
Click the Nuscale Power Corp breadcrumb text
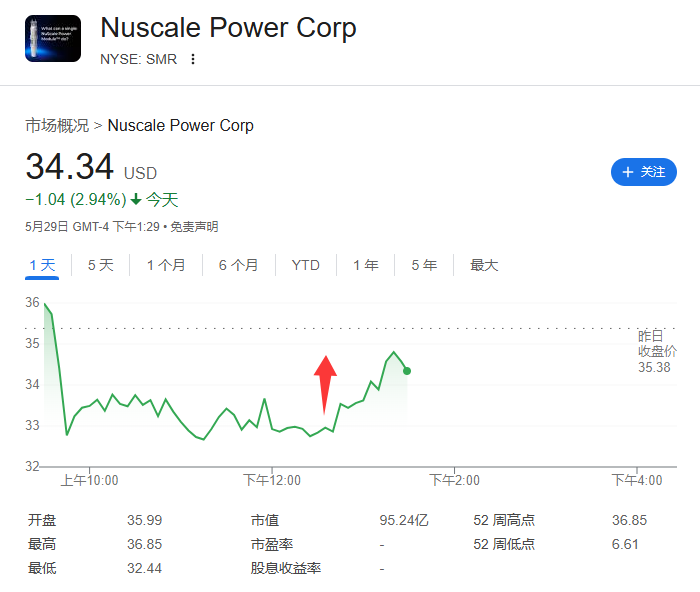tap(181, 125)
